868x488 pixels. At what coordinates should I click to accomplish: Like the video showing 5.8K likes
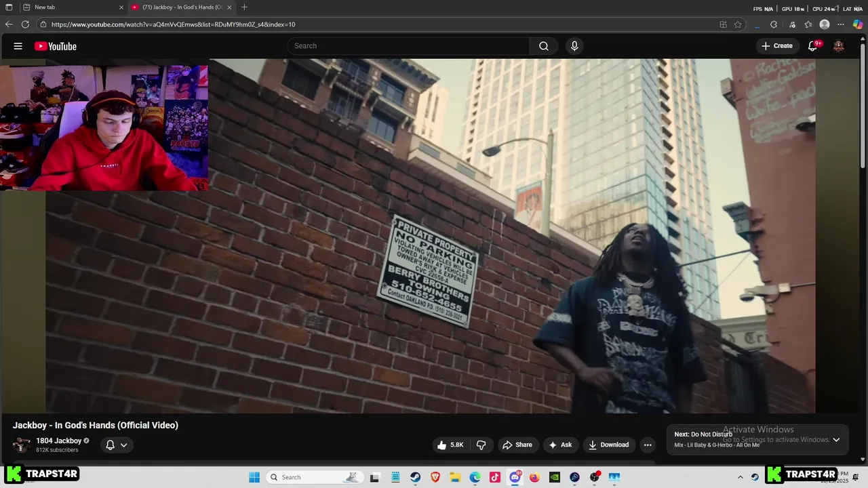[x=450, y=445]
